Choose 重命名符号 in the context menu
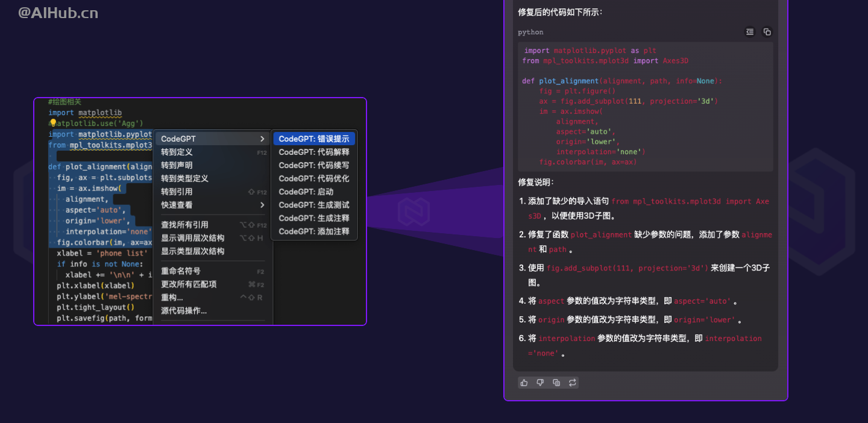 coord(213,271)
